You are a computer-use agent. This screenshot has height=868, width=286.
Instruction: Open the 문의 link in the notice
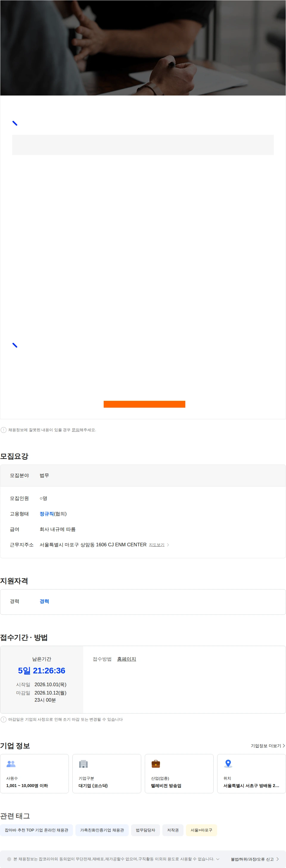[76, 430]
